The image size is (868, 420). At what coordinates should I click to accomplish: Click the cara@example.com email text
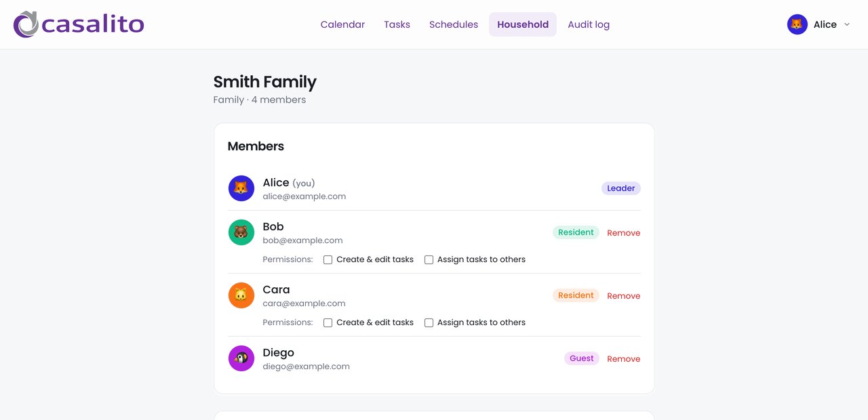click(304, 303)
